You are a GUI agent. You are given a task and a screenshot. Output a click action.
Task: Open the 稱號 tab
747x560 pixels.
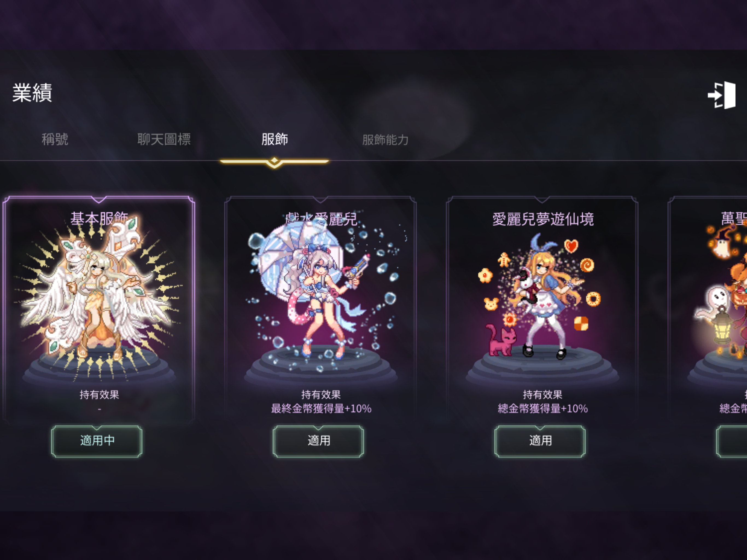pyautogui.click(x=55, y=139)
